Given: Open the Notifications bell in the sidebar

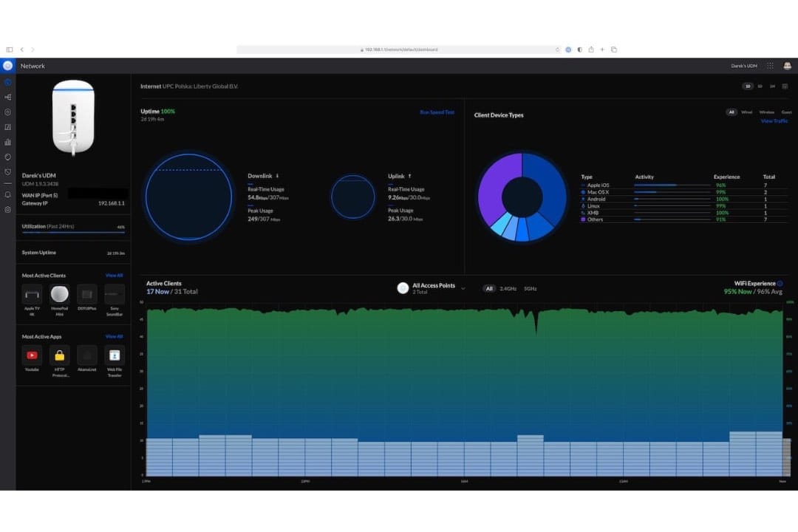Looking at the screenshot, I should click(x=7, y=194).
